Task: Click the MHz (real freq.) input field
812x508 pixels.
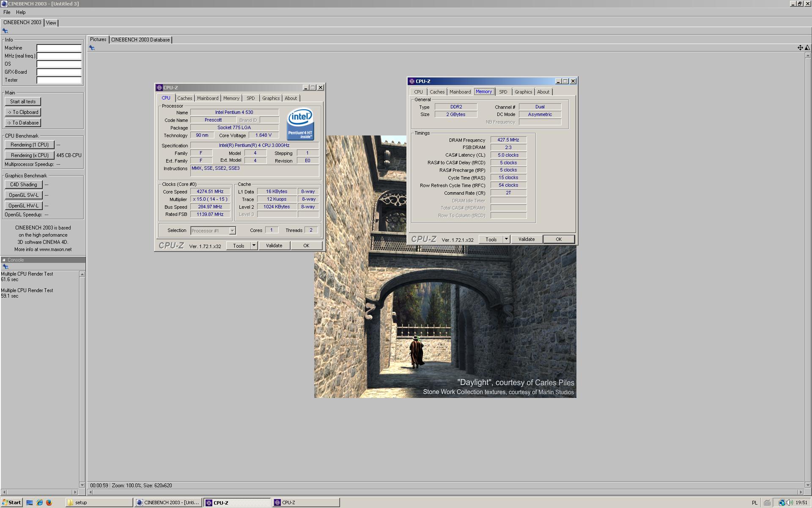Action: (x=59, y=56)
